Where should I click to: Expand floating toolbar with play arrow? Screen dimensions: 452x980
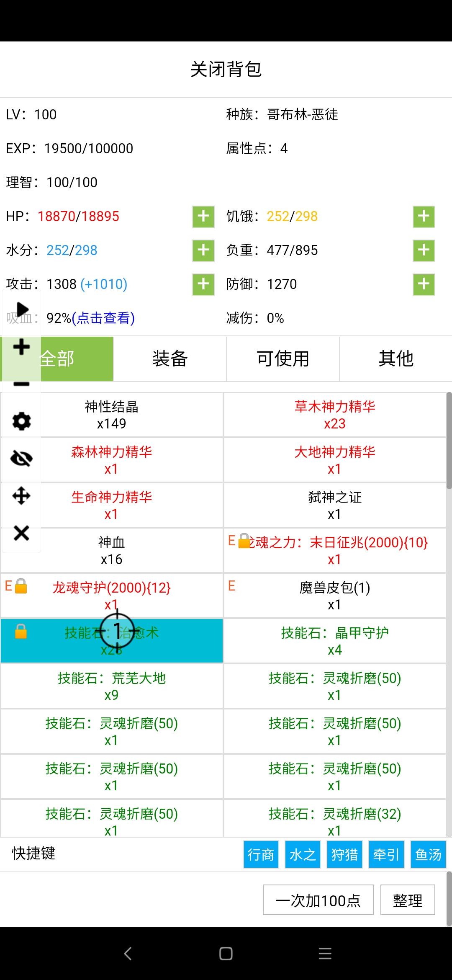tap(22, 309)
